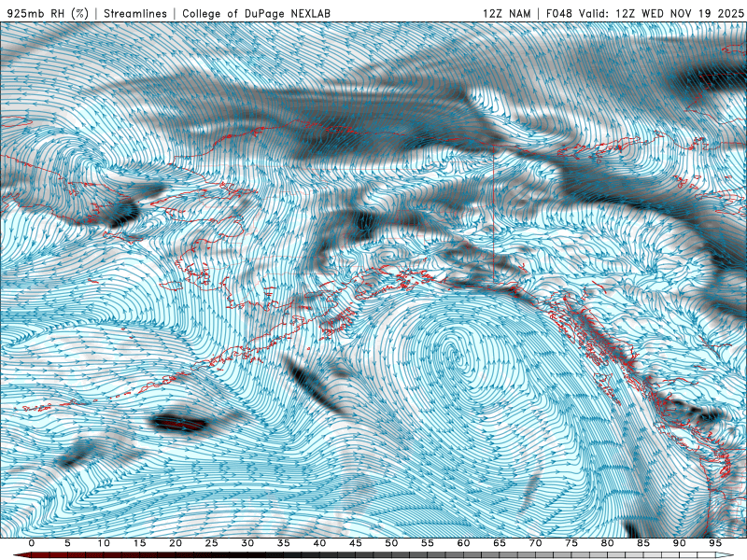Click the '80' label on the legend

(x=607, y=543)
